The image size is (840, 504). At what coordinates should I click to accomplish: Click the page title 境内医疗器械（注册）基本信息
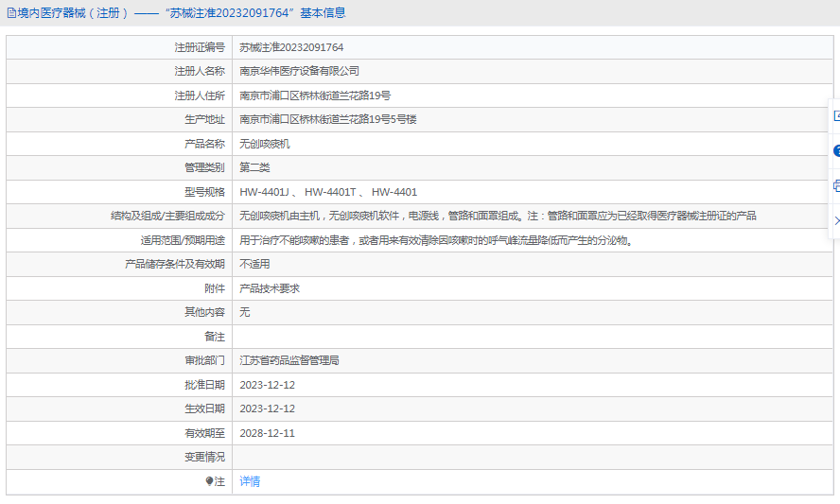[x=182, y=13]
